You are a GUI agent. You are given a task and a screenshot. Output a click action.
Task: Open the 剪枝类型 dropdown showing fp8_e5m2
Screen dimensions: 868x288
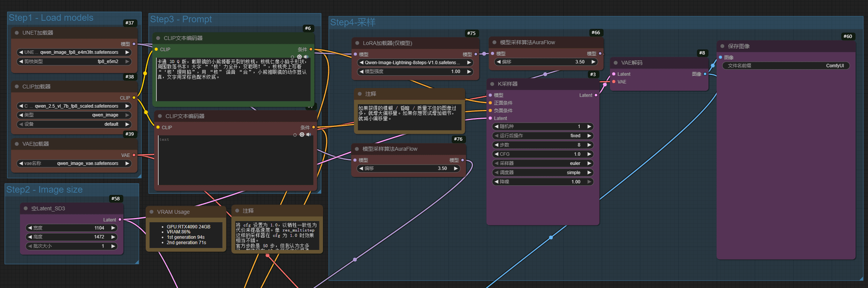click(x=74, y=62)
